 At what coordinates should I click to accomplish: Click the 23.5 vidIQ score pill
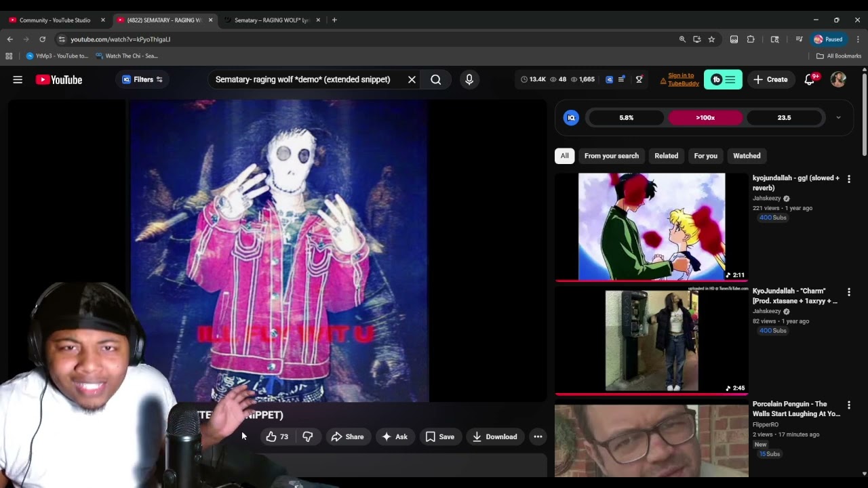(x=784, y=117)
